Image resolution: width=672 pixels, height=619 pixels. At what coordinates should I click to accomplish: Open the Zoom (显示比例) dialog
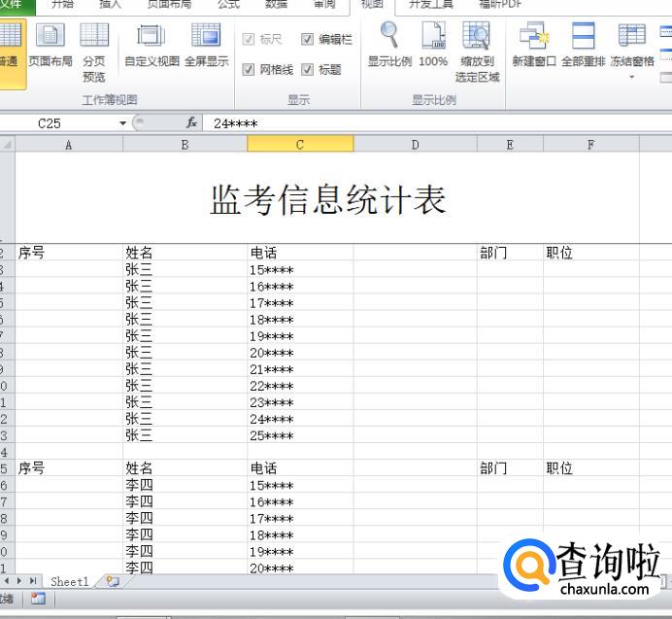[x=389, y=46]
